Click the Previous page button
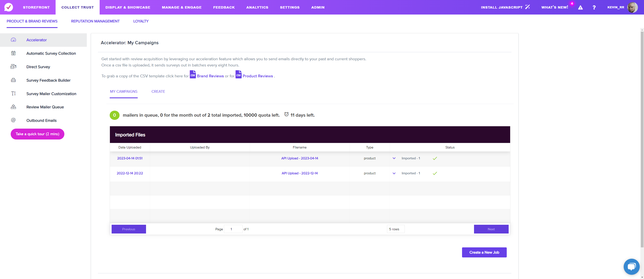 click(x=129, y=229)
